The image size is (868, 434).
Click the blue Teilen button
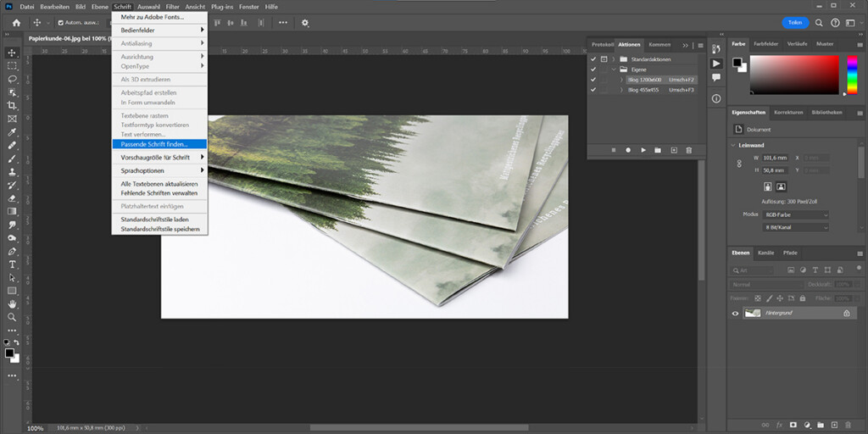pos(794,23)
